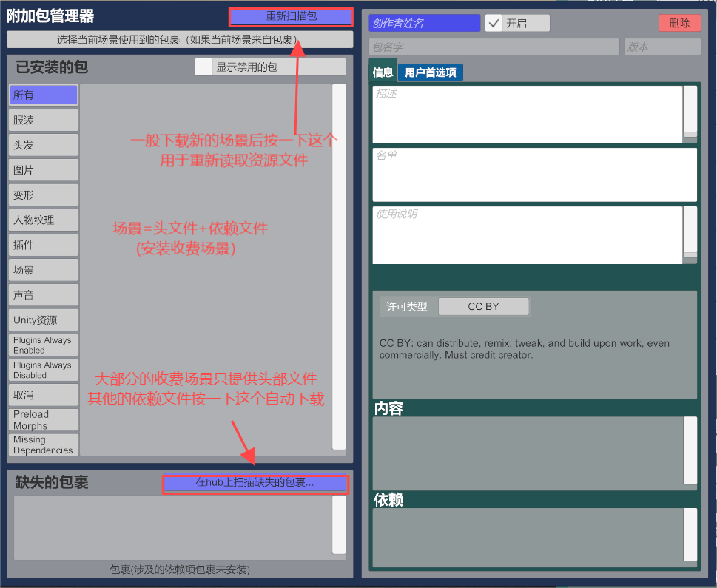Click the 包名字 input field
This screenshot has width=717, height=588.
[x=494, y=47]
